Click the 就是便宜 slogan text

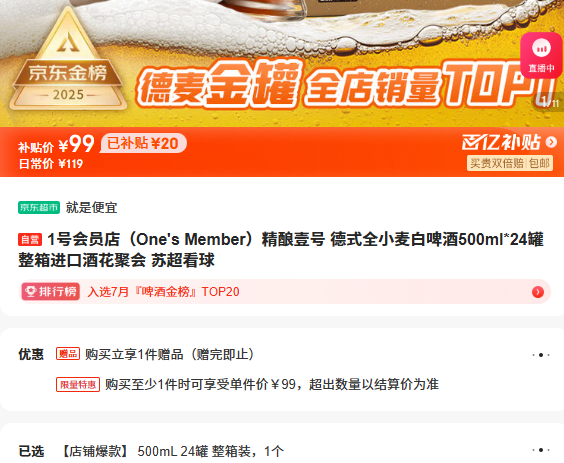click(x=91, y=208)
